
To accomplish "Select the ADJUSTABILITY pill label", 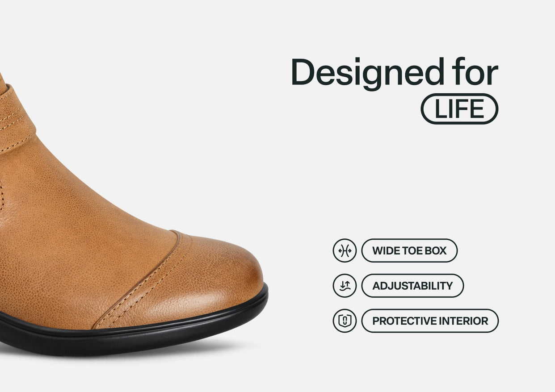I will 412,286.
